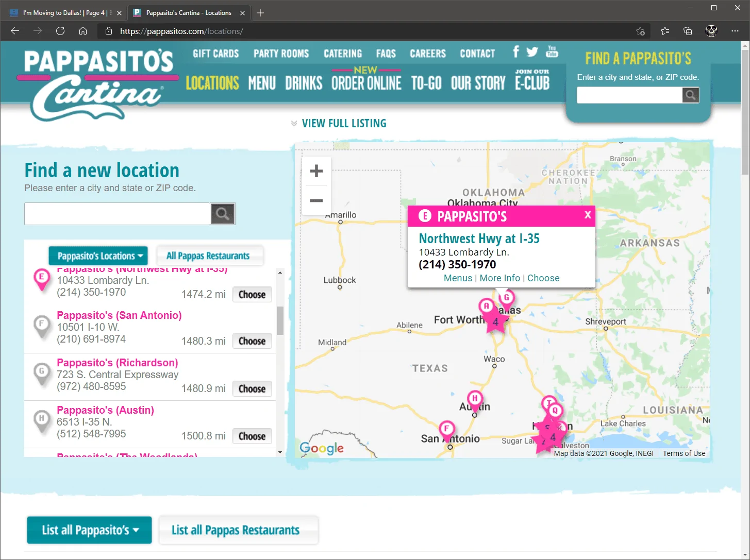The height and width of the screenshot is (560, 750).
Task: Open the Party Rooms page
Action: click(x=281, y=54)
